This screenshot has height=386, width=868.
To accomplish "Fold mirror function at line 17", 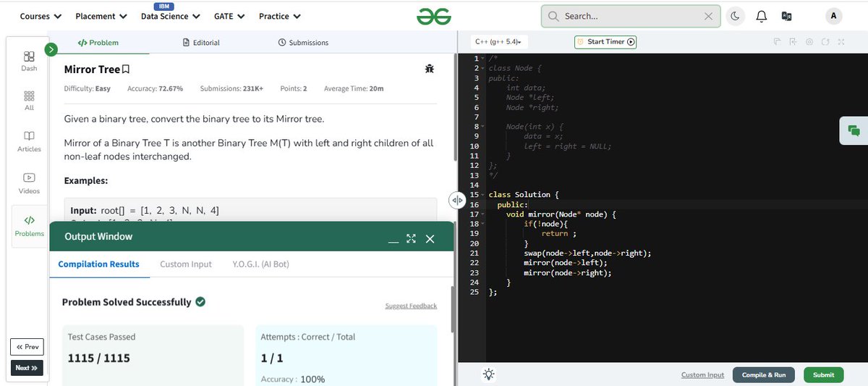I will click(x=482, y=214).
